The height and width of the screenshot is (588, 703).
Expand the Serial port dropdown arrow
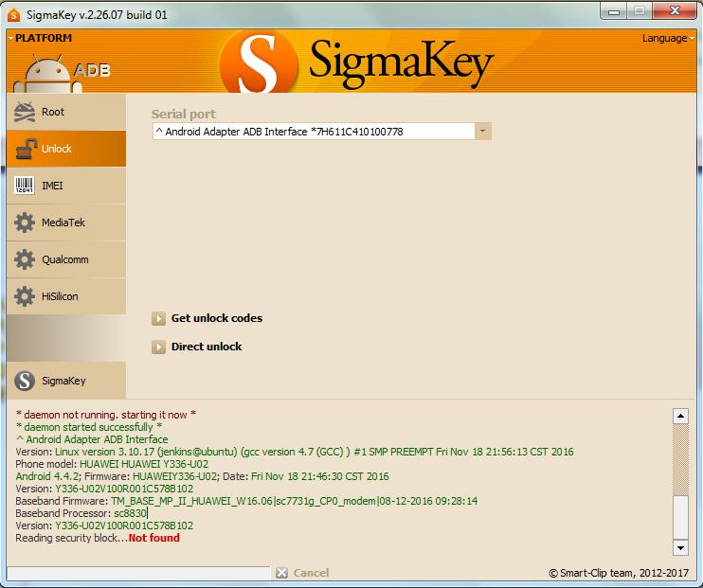[x=483, y=132]
